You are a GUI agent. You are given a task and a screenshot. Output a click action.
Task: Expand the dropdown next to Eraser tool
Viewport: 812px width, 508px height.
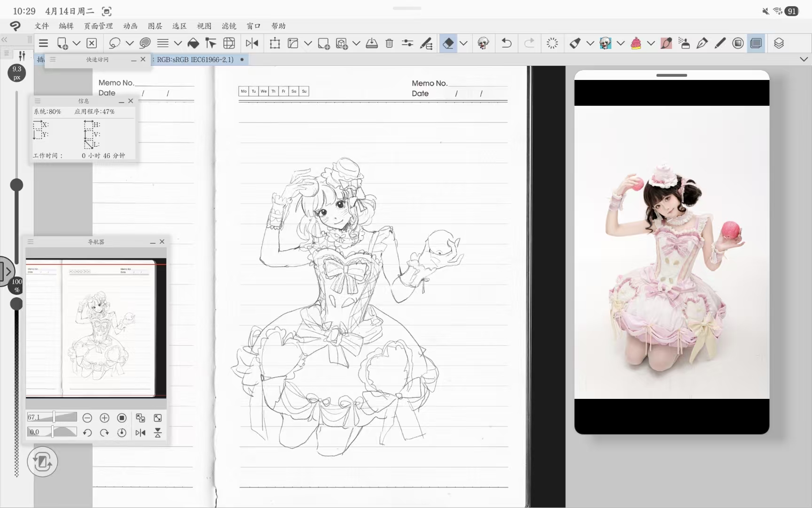463,43
